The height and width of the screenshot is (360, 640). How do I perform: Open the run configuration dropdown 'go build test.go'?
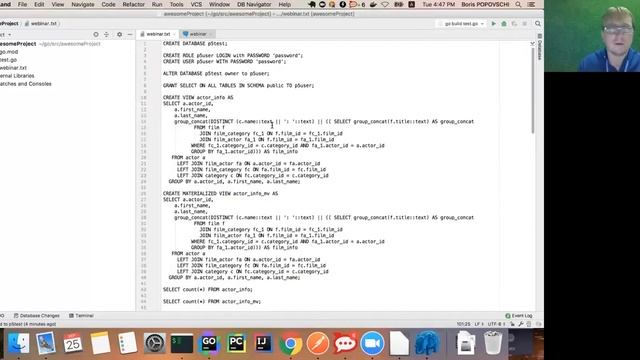[462, 24]
